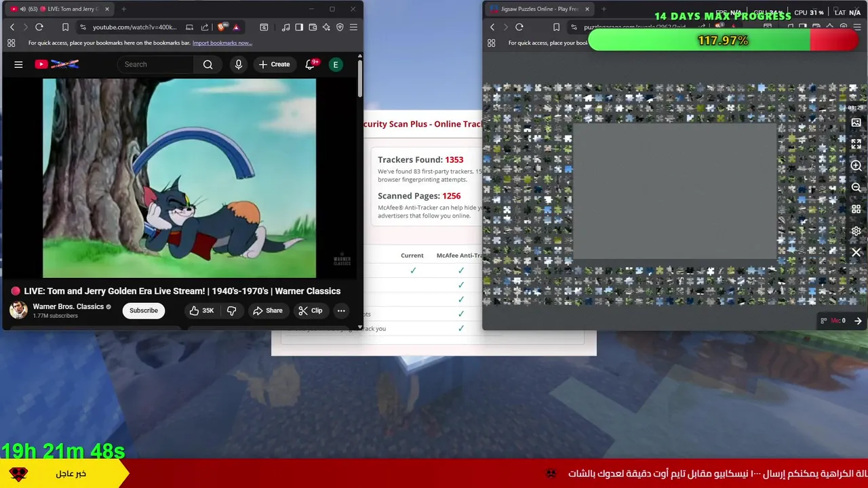
Task: Click the arrow next to Me: 0 counter
Action: click(x=858, y=321)
